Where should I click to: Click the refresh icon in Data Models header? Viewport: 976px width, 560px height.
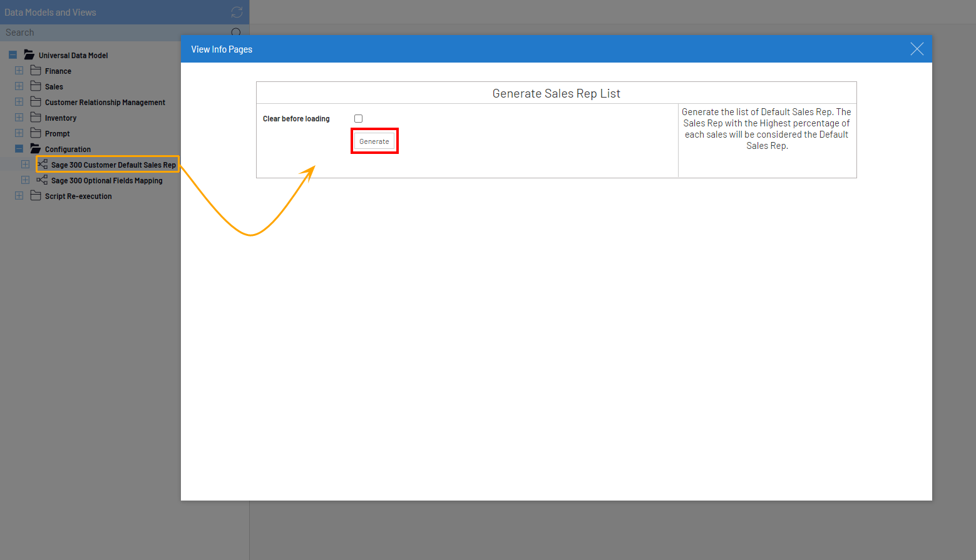[x=237, y=12]
